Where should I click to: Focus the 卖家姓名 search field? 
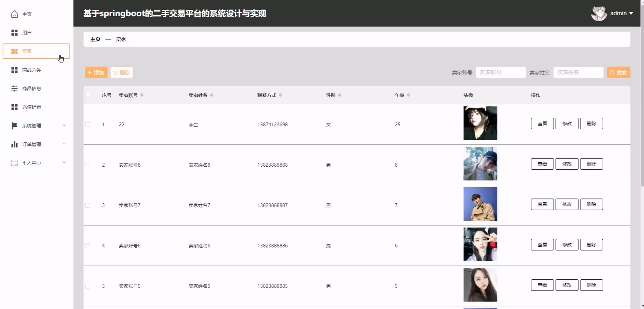click(x=578, y=73)
